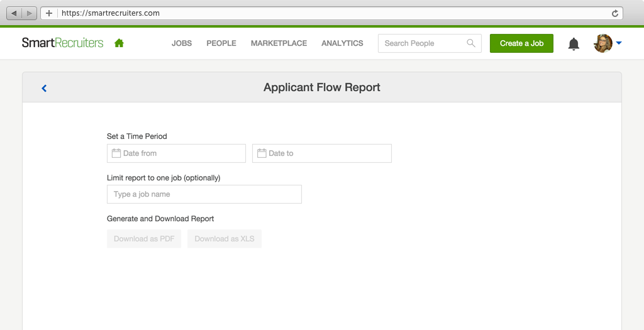Click the green home icon

pos(119,43)
